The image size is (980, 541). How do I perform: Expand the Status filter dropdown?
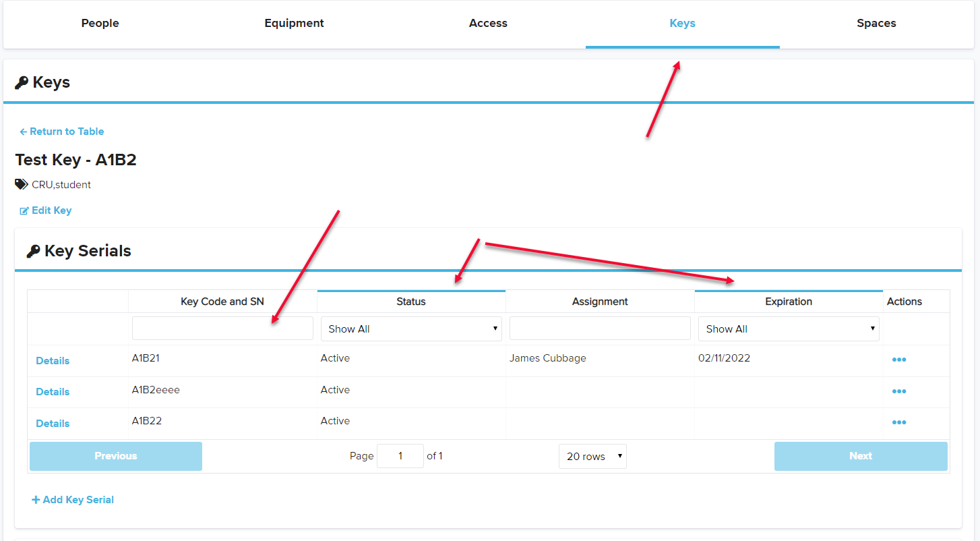click(x=411, y=329)
